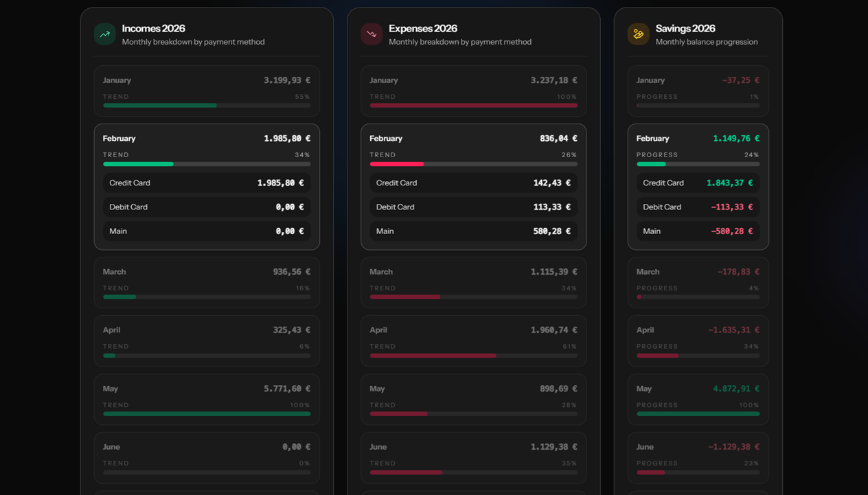
Task: Expand the March card in Expenses
Action: pyautogui.click(x=474, y=283)
